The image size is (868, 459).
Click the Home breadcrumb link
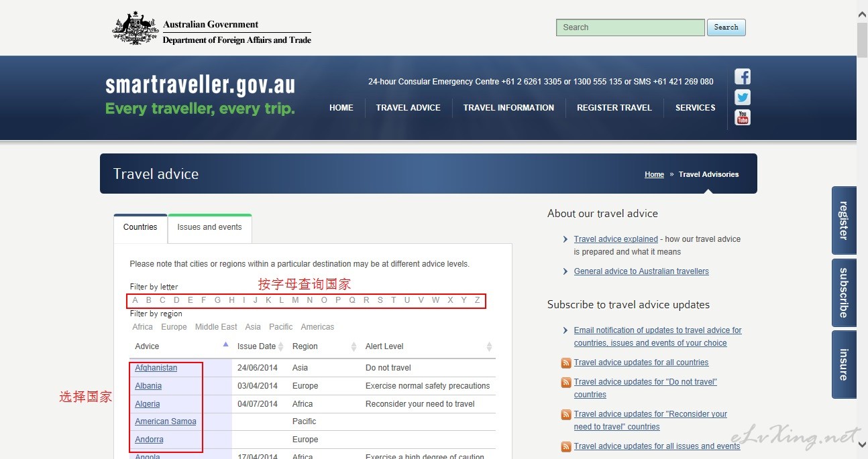pos(654,174)
